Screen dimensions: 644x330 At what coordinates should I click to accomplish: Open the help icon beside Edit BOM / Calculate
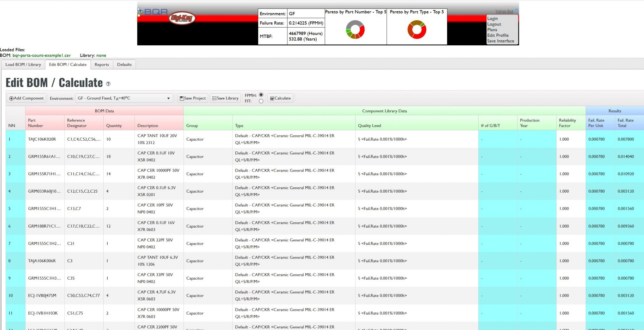click(108, 84)
